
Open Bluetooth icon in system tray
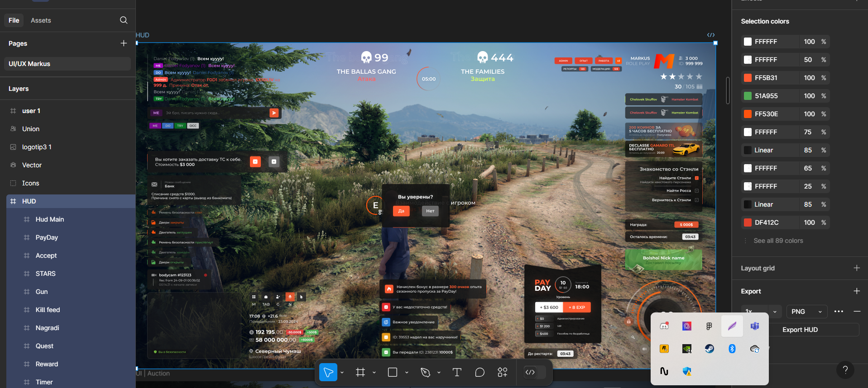[732, 349]
